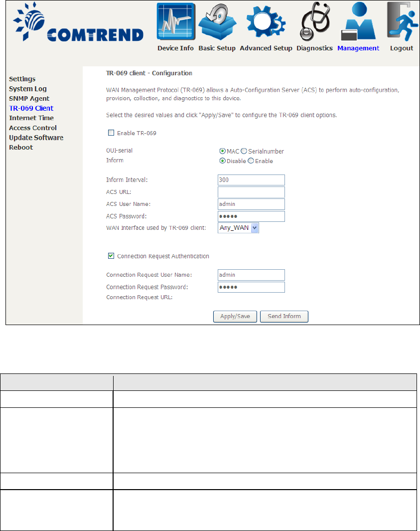Click the 'OUI-serial' label
This screenshot has width=420, height=531.
[120, 151]
